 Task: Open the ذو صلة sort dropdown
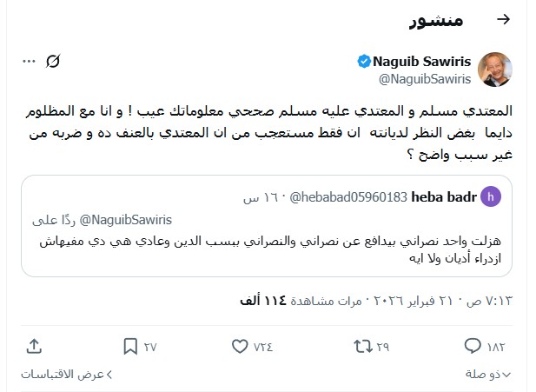[x=488, y=374]
